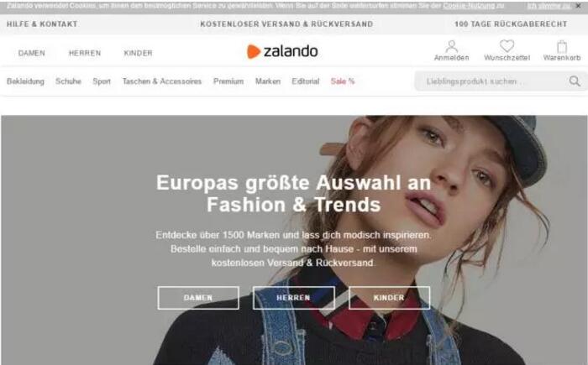Click the zalando logo

point(282,51)
